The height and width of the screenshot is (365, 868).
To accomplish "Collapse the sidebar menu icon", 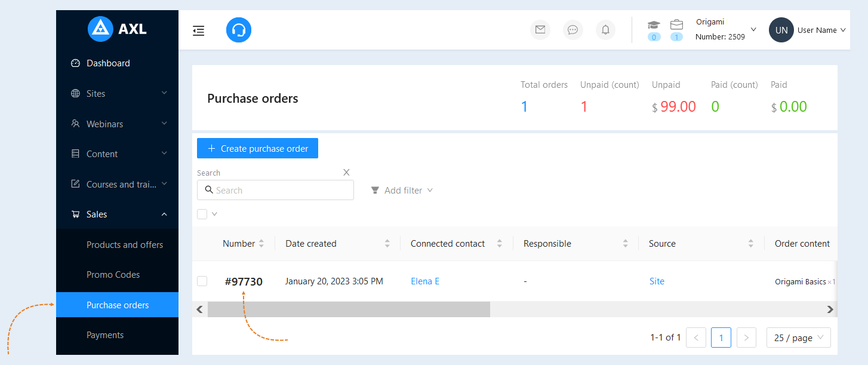I will [x=199, y=30].
